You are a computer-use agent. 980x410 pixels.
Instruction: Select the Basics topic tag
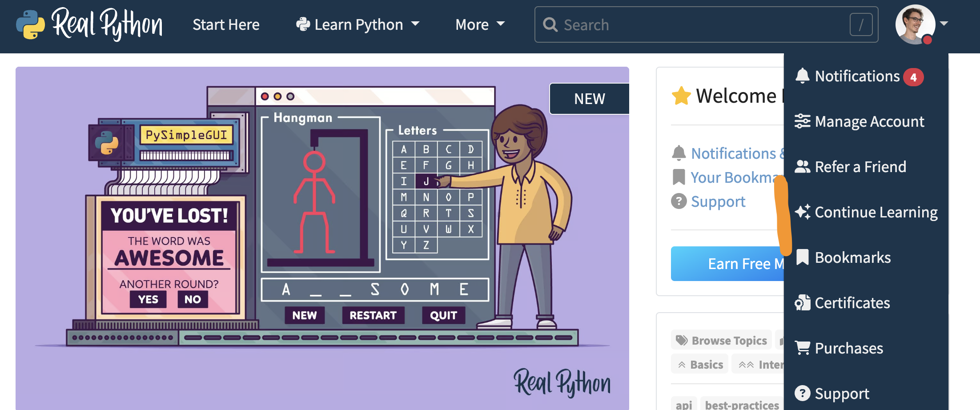(699, 365)
